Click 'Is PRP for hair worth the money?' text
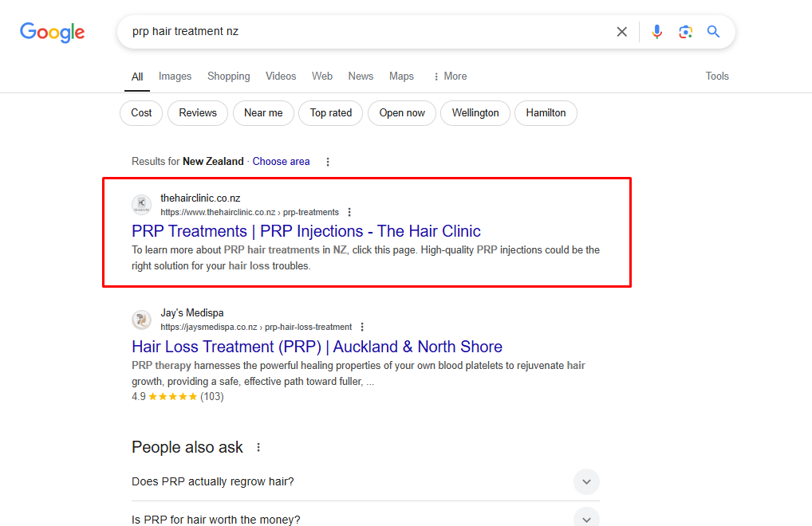Viewport: 812px width, 526px height. [216, 520]
